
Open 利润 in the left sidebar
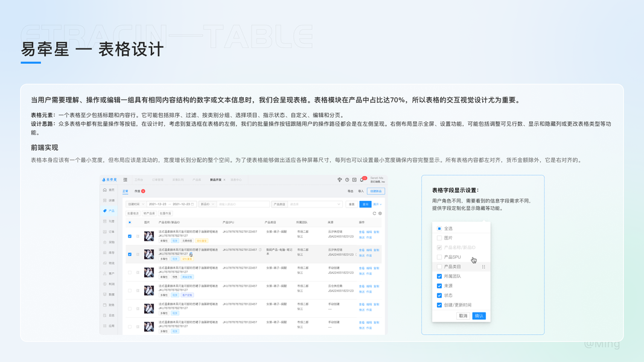109,284
